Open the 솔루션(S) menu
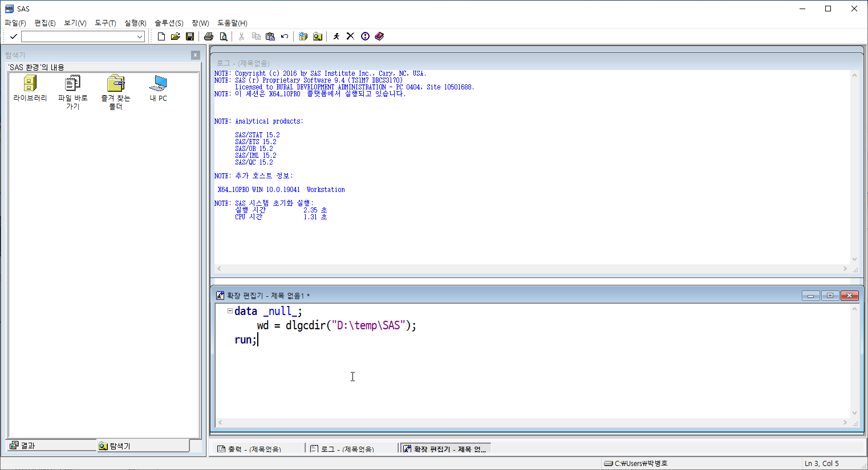Image resolution: width=868 pixels, height=470 pixels. pyautogui.click(x=169, y=23)
